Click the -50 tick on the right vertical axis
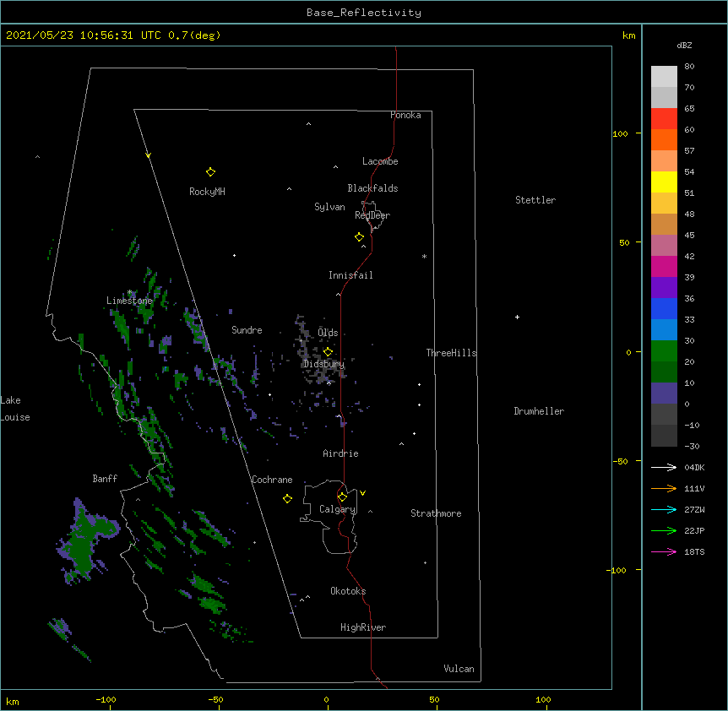 click(620, 461)
